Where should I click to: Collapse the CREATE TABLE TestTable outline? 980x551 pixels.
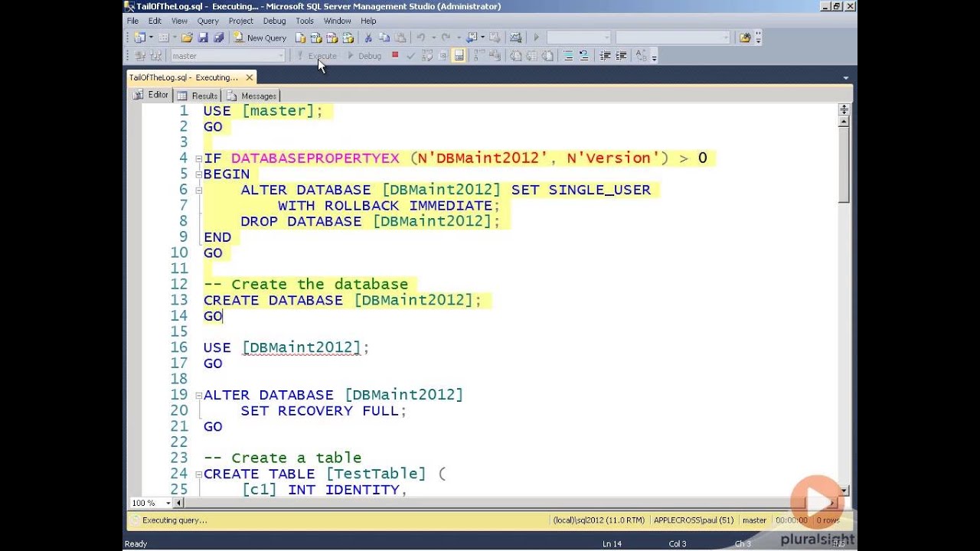(198, 474)
